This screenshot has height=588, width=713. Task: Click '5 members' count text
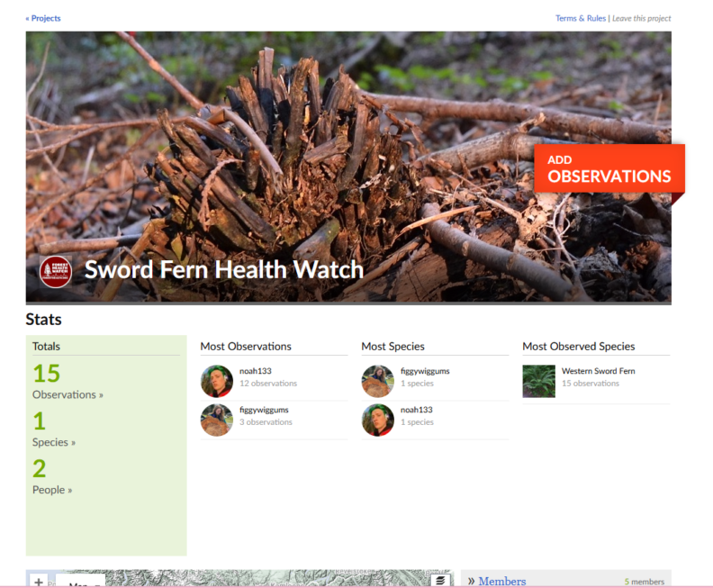[x=645, y=582]
